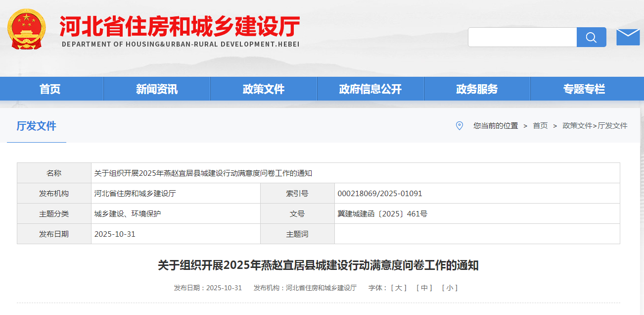Click the index number 000218069/2025-01091
Viewport: 644px width, 315px height.
[x=380, y=193]
